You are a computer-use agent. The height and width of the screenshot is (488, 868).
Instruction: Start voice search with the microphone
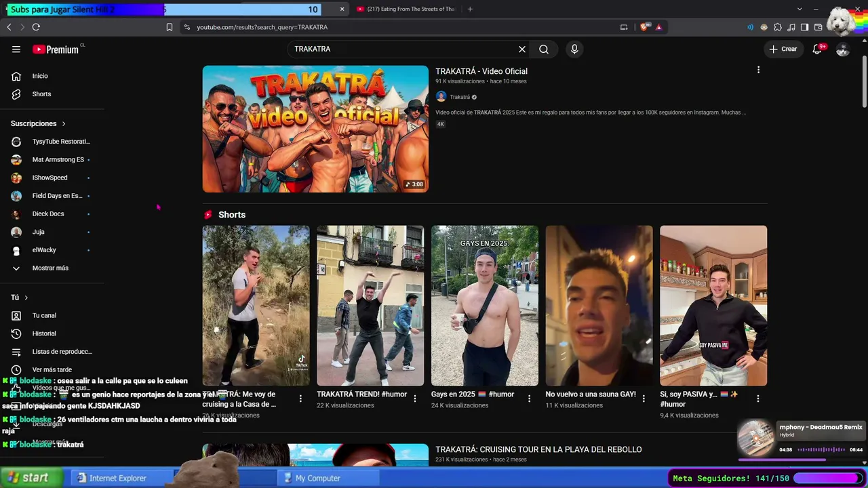[x=574, y=49]
